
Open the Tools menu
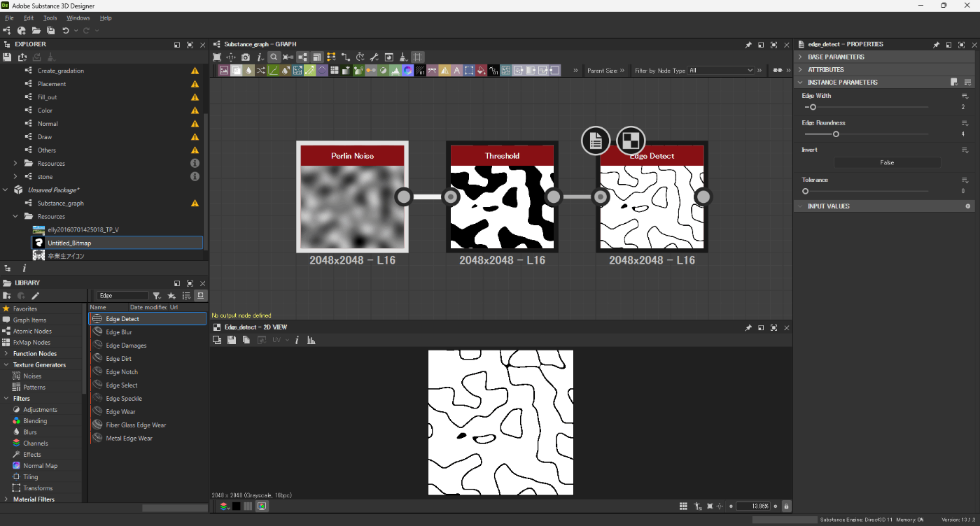[50, 18]
